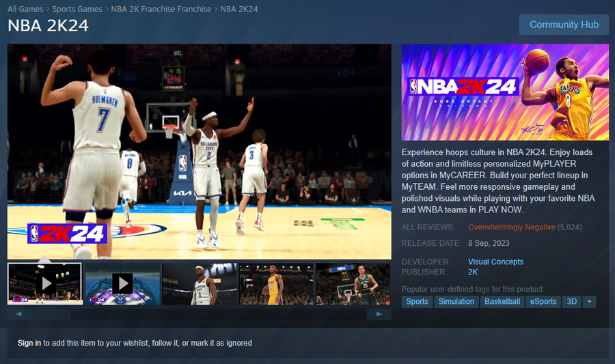
Task: Click the NBA 2K24 breadcrumb link
Action: (x=239, y=9)
